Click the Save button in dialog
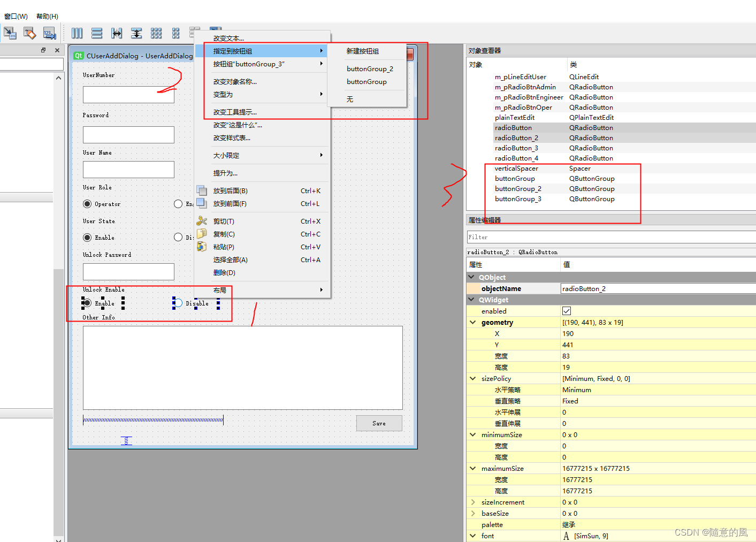Image resolution: width=756 pixels, height=542 pixels. (x=379, y=423)
